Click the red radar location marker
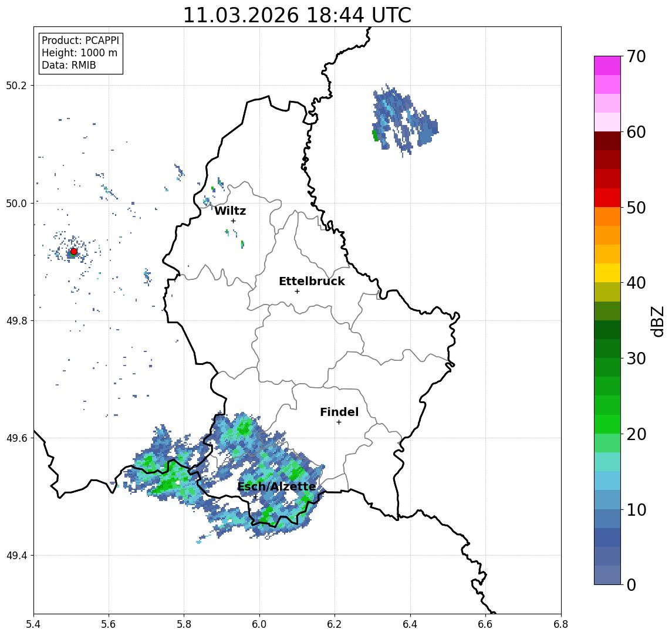This screenshot has width=672, height=636. (74, 252)
